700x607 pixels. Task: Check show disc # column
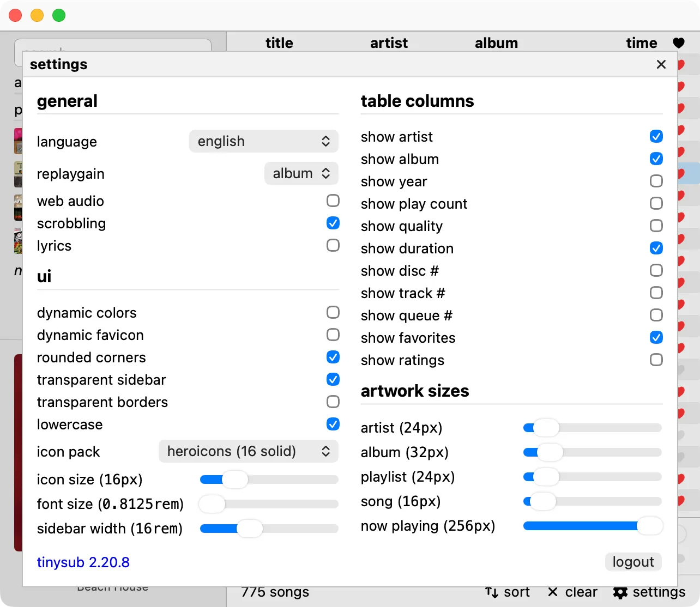click(x=656, y=270)
